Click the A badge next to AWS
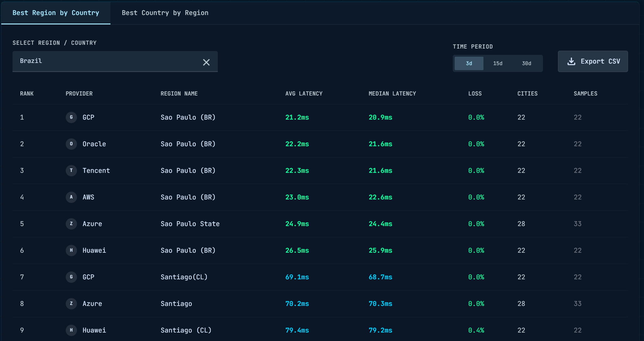 pos(71,197)
